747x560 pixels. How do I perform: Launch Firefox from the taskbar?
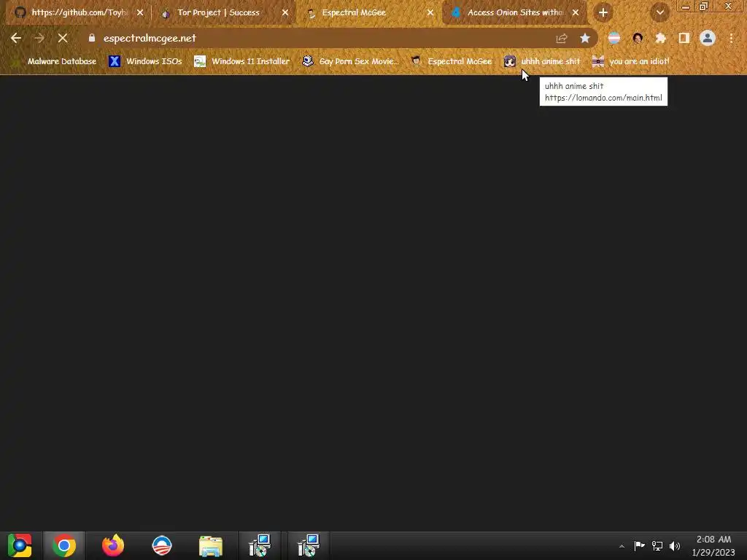(113, 545)
